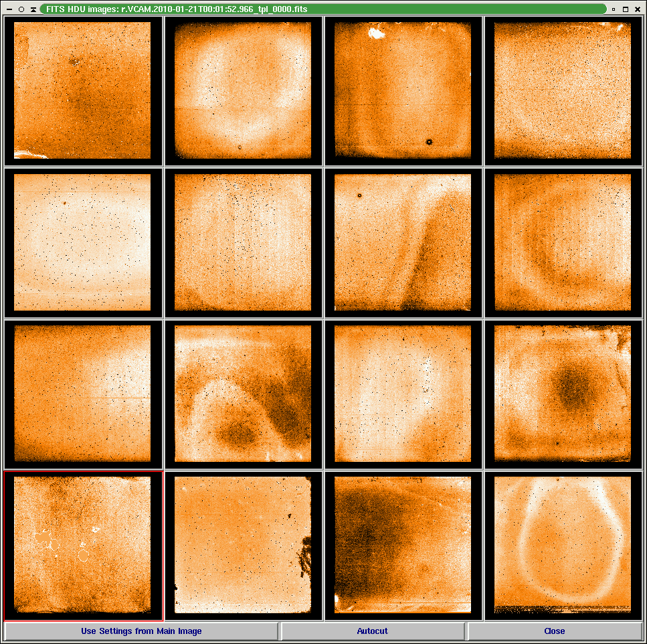Maximize the window with square icon
Image resolution: width=647 pixels, height=644 pixels.
(625, 9)
